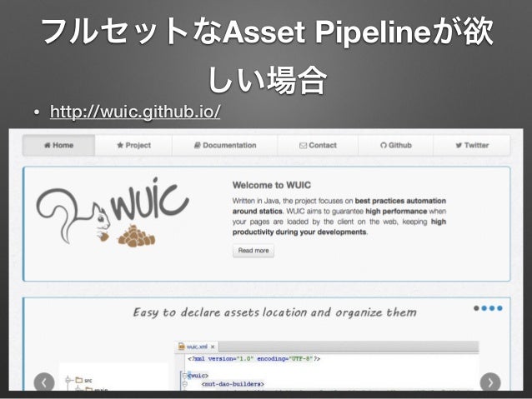Open the Project tab
The height and width of the screenshot is (399, 532).
[x=133, y=146]
